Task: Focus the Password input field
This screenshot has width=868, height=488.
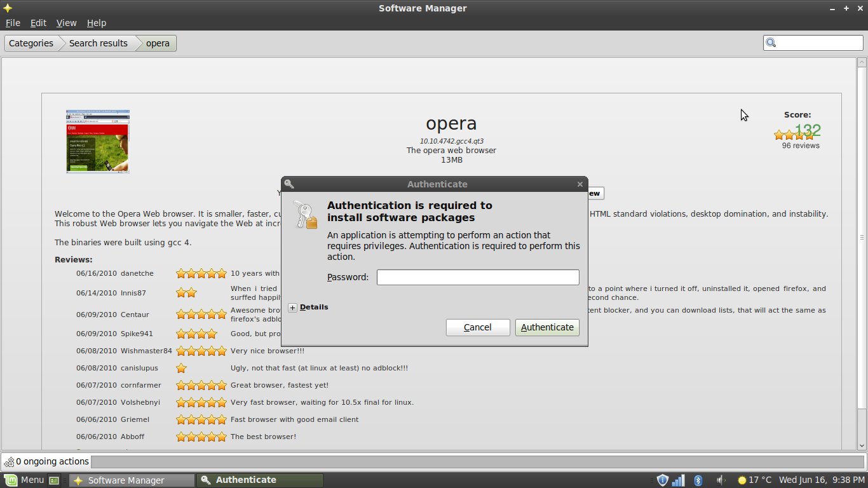Action: tap(478, 277)
